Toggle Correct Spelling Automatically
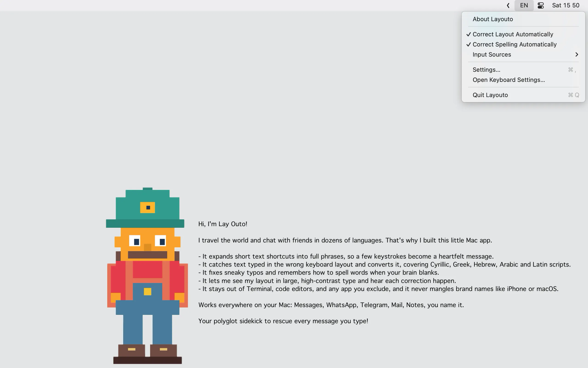The height and width of the screenshot is (368, 588). [x=523, y=45]
